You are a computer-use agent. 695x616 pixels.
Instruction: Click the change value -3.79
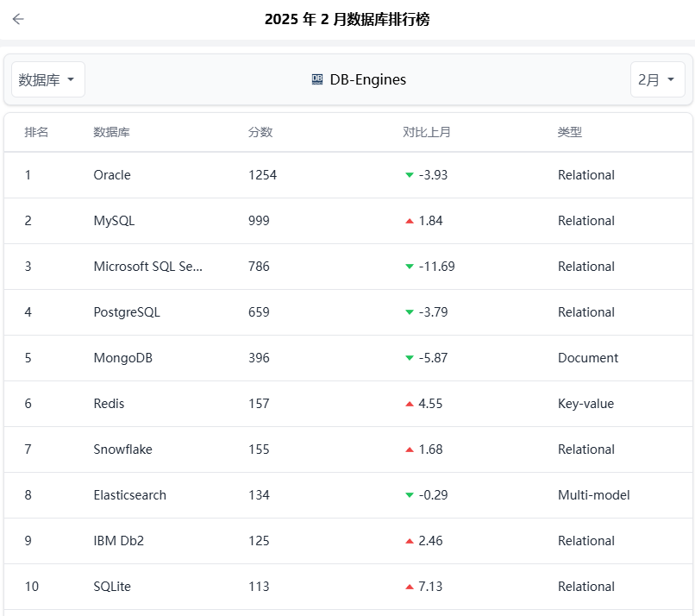(x=433, y=312)
